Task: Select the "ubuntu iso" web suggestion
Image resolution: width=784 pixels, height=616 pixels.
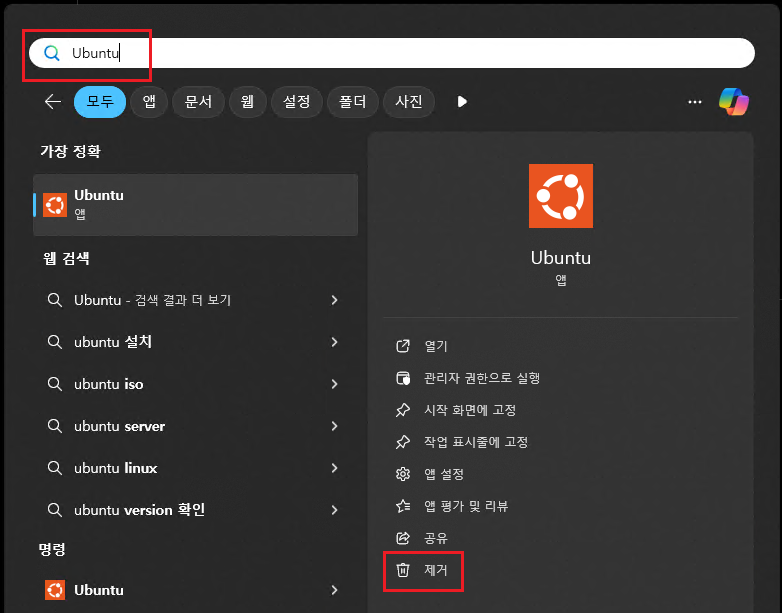Action: coord(196,384)
